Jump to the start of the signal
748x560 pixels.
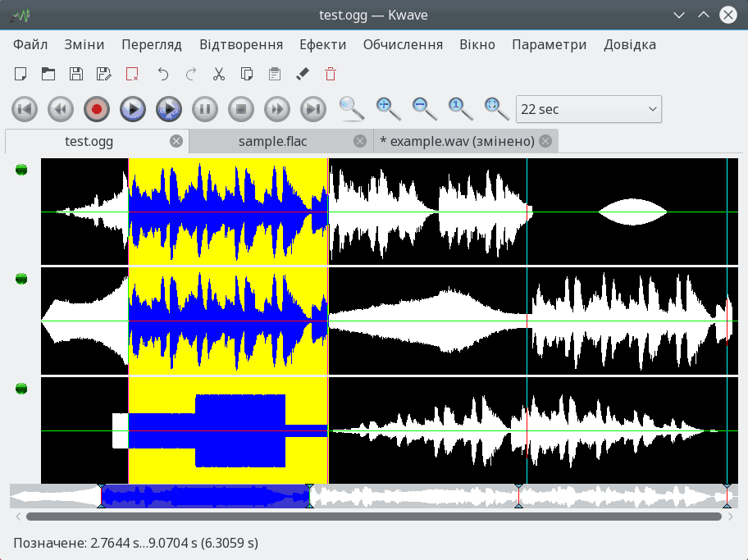point(25,109)
